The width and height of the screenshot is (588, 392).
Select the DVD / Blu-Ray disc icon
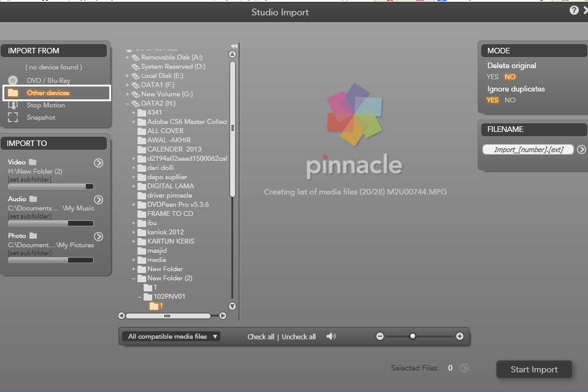[x=13, y=80]
